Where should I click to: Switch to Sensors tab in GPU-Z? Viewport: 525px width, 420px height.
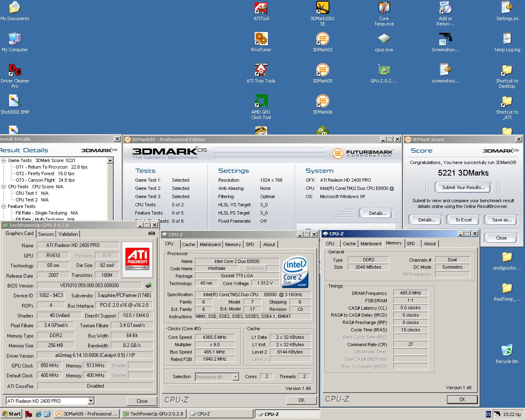46,234
